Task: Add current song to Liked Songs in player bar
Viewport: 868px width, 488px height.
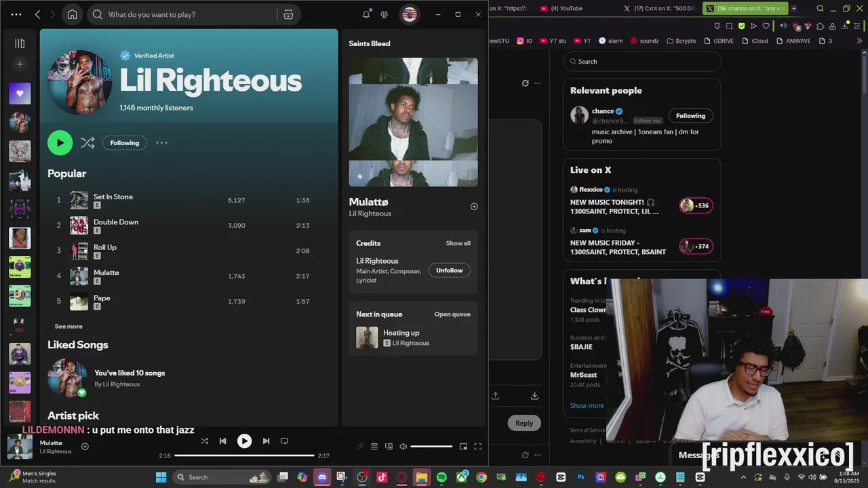Action: tap(85, 446)
